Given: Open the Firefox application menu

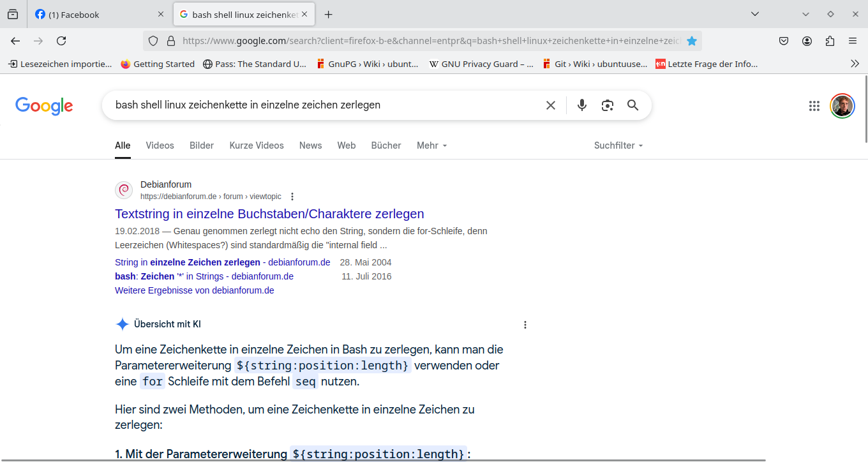Looking at the screenshot, I should pos(853,40).
